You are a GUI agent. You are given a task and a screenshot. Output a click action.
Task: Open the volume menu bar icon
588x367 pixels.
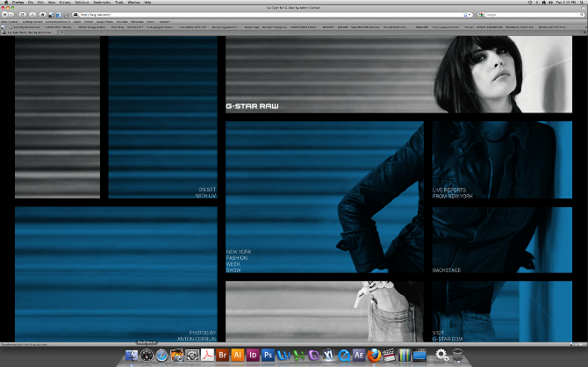pyautogui.click(x=549, y=3)
